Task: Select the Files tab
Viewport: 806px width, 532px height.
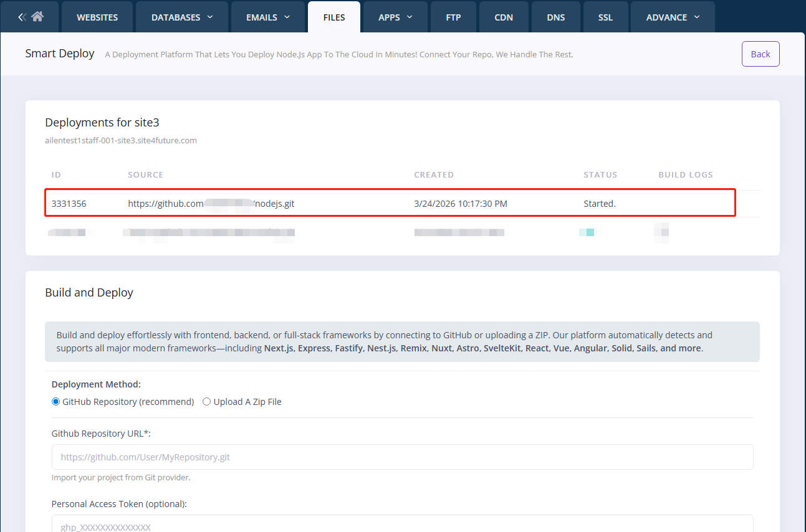Action: [334, 17]
